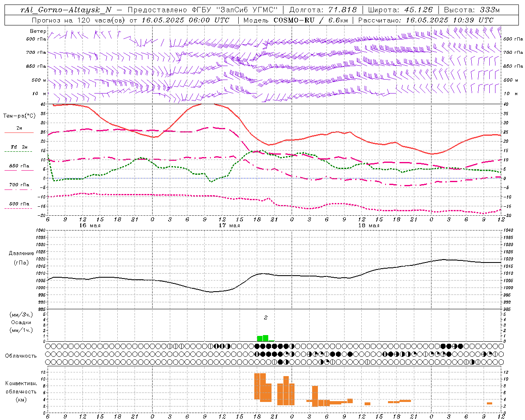Click the station title rAl_Gorno-Altaysk_N
525x420 pixels.
click(66, 10)
